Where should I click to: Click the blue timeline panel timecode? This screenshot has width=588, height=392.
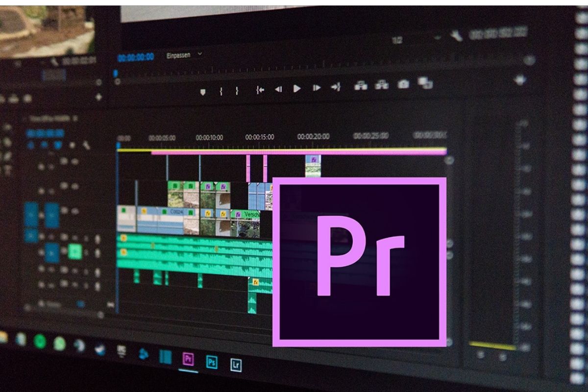pyautogui.click(x=45, y=133)
